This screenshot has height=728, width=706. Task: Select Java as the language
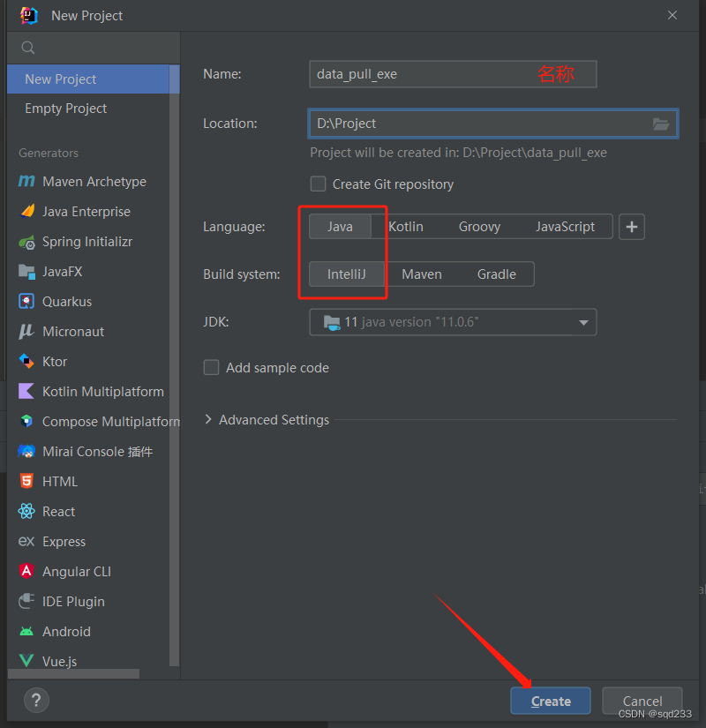pyautogui.click(x=340, y=227)
